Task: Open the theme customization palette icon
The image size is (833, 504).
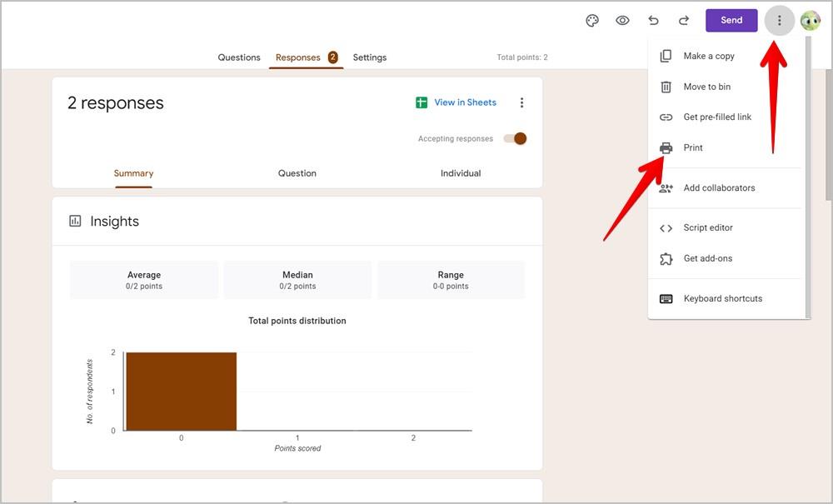Action: pyautogui.click(x=591, y=20)
